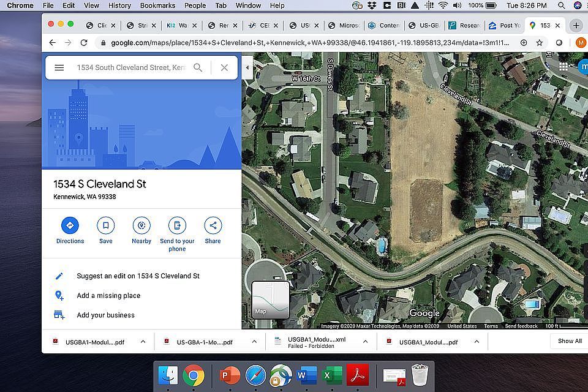Open Excel from the Dock
The width and height of the screenshot is (588, 392).
pos(332,375)
